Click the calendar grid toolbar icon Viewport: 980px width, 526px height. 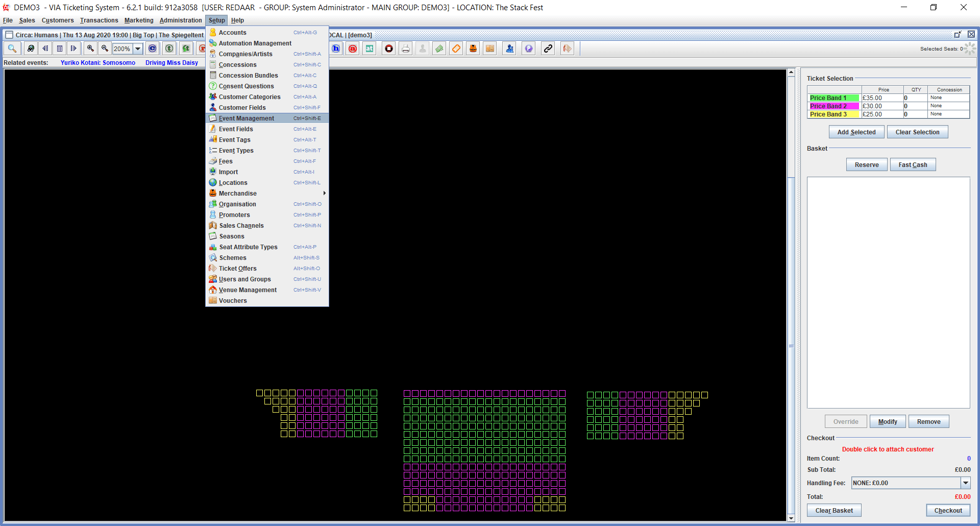pos(60,49)
